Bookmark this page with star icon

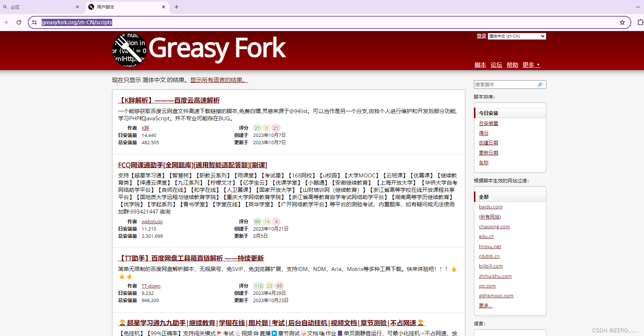(622, 22)
